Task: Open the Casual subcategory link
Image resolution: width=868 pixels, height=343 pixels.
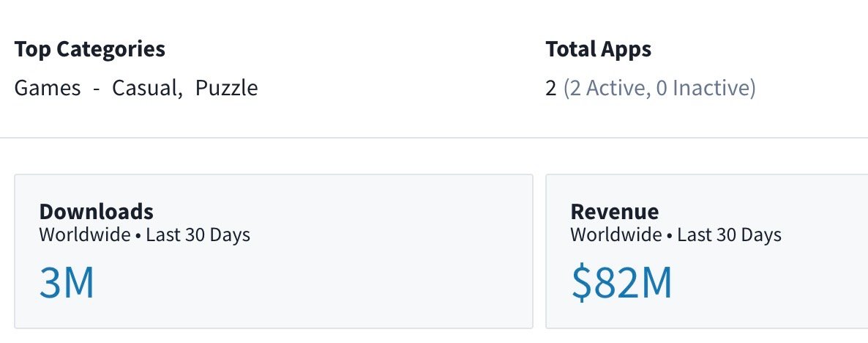Action: tap(146, 89)
